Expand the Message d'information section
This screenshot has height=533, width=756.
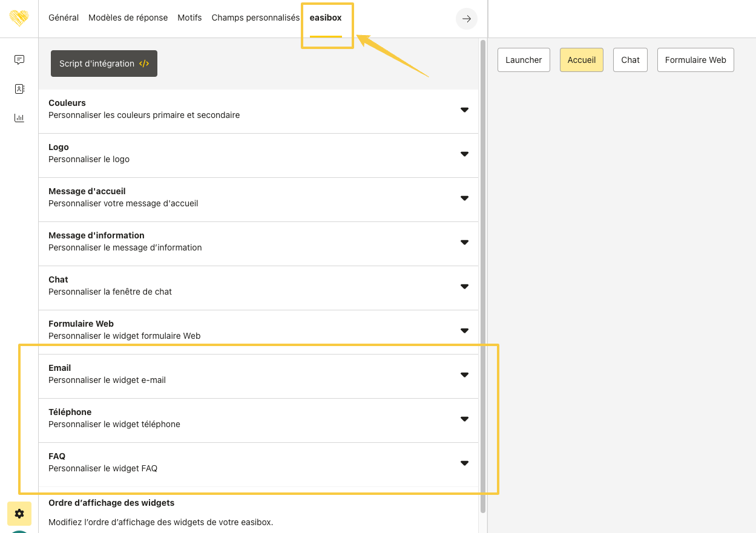[464, 242]
